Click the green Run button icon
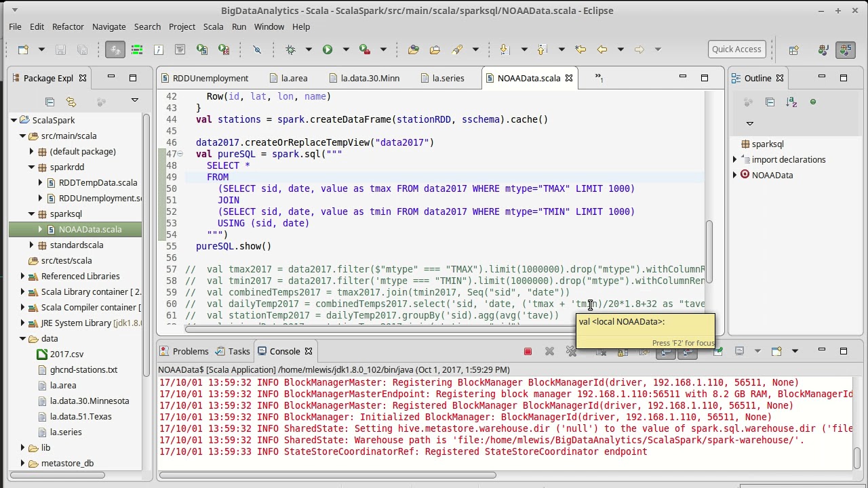The width and height of the screenshot is (868, 488). pyautogui.click(x=328, y=49)
